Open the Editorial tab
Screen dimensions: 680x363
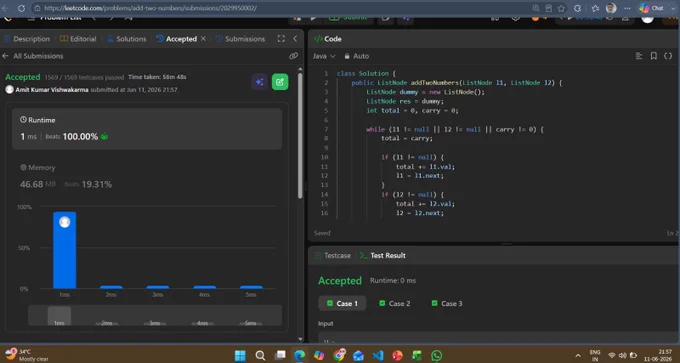pos(78,39)
